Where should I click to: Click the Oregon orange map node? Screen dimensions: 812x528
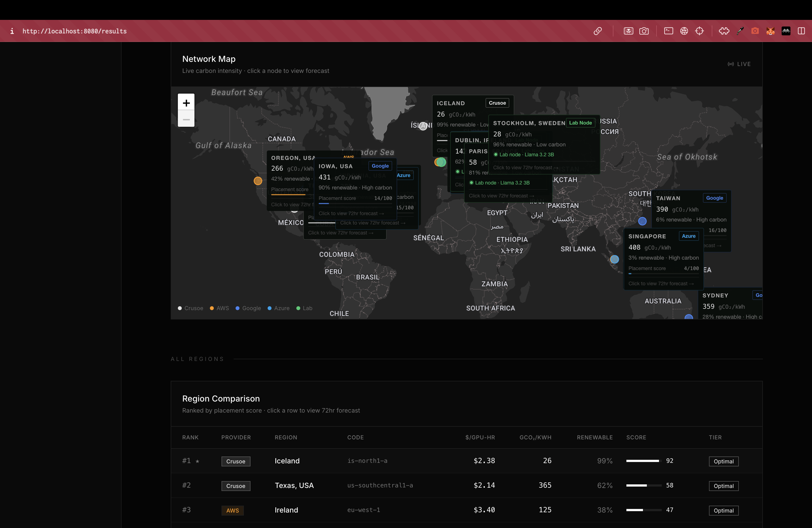pyautogui.click(x=258, y=181)
